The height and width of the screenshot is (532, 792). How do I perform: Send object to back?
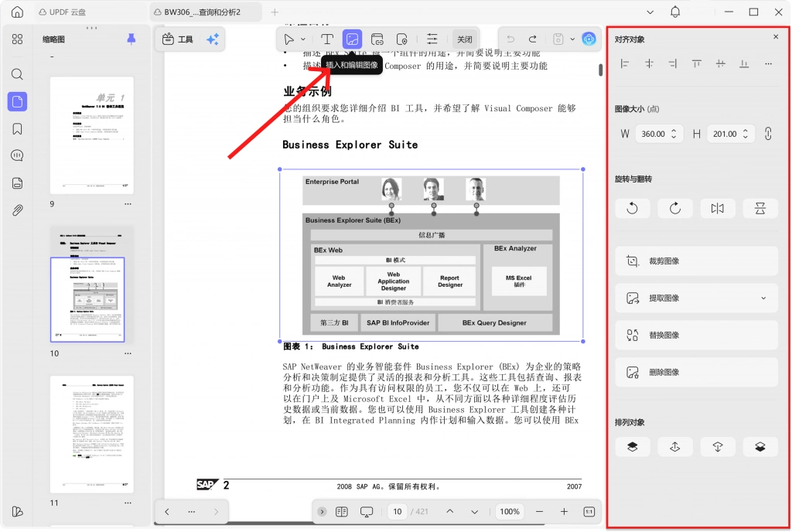pos(760,447)
